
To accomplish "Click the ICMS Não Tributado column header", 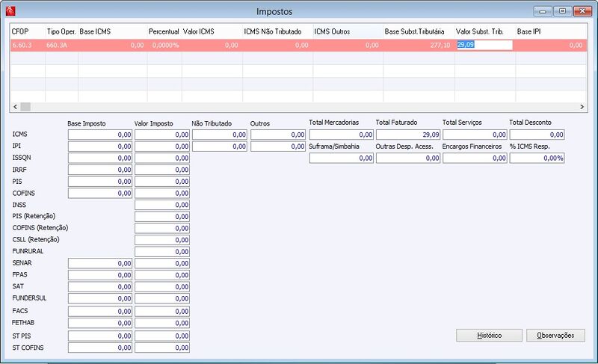I will (277, 31).
